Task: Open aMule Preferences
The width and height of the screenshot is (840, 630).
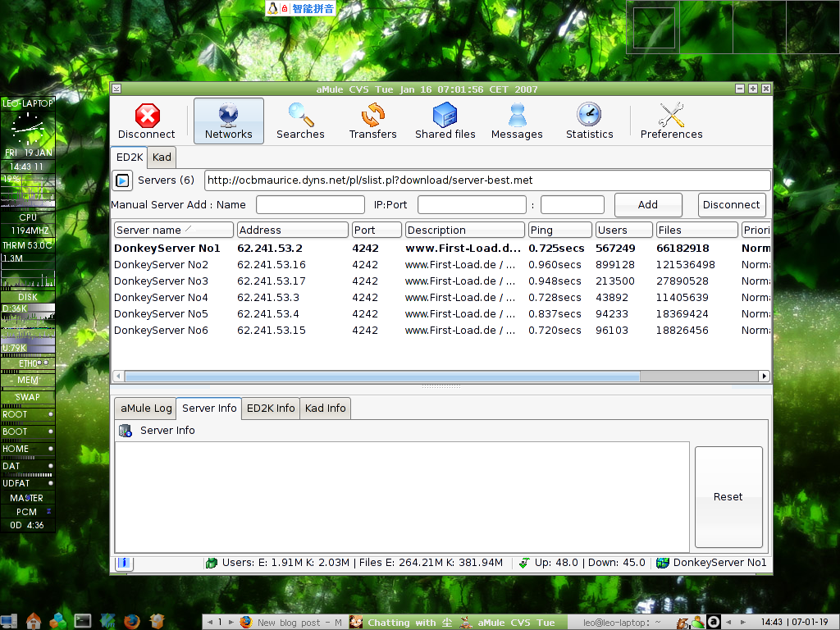Action: pos(671,121)
